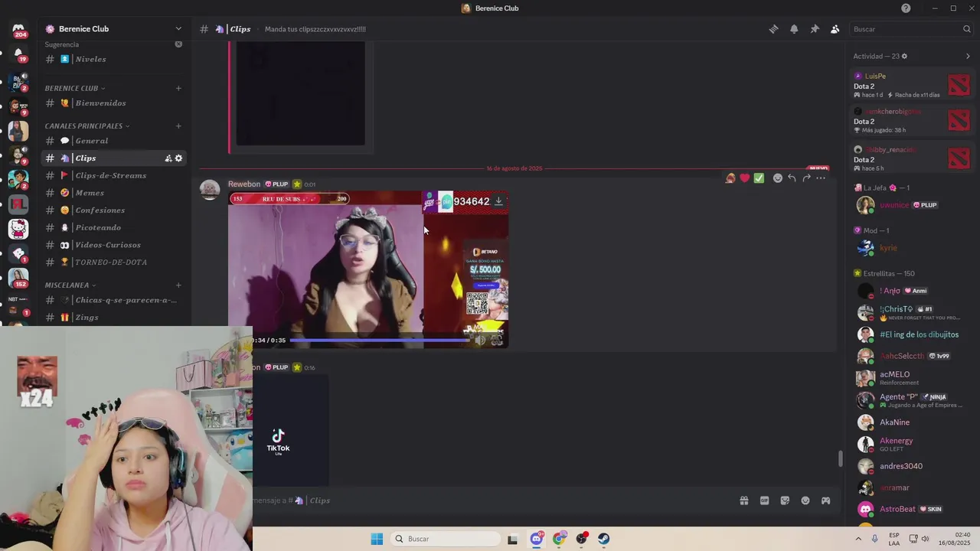This screenshot has width=980, height=551.
Task: Click the taskbar Buscar search box
Action: pos(444,539)
